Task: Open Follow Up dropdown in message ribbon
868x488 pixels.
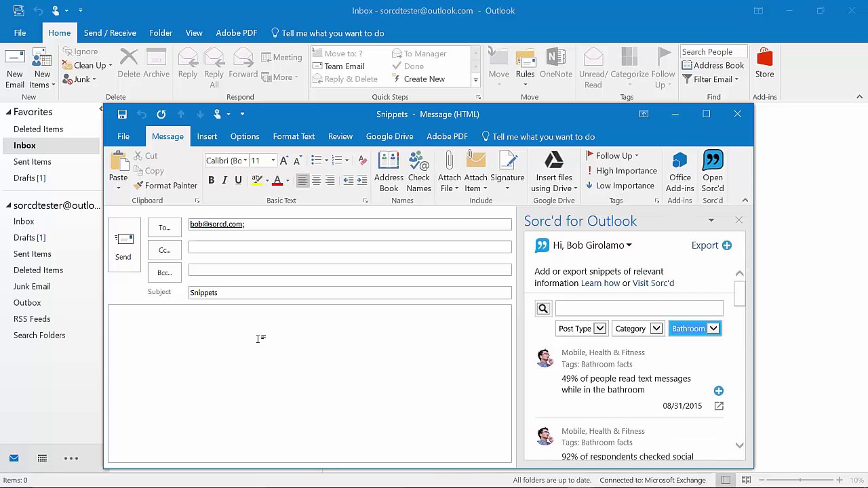Action: coord(612,155)
